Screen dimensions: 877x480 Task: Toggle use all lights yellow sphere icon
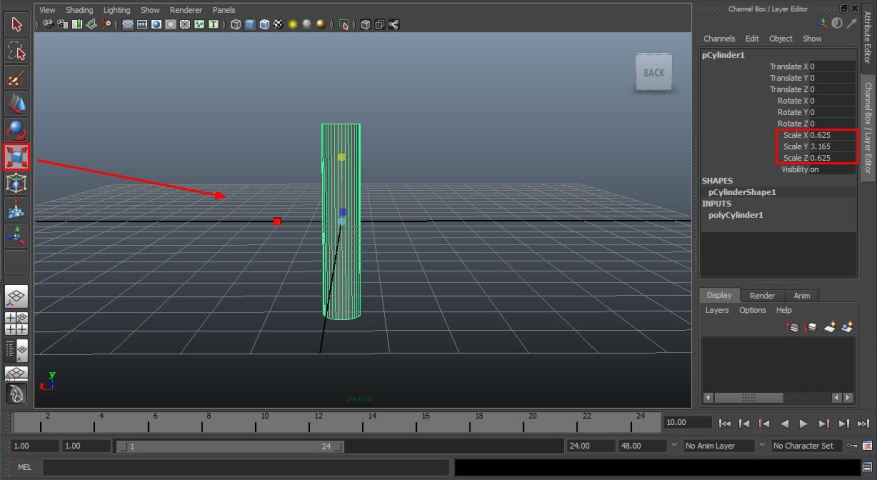(293, 25)
